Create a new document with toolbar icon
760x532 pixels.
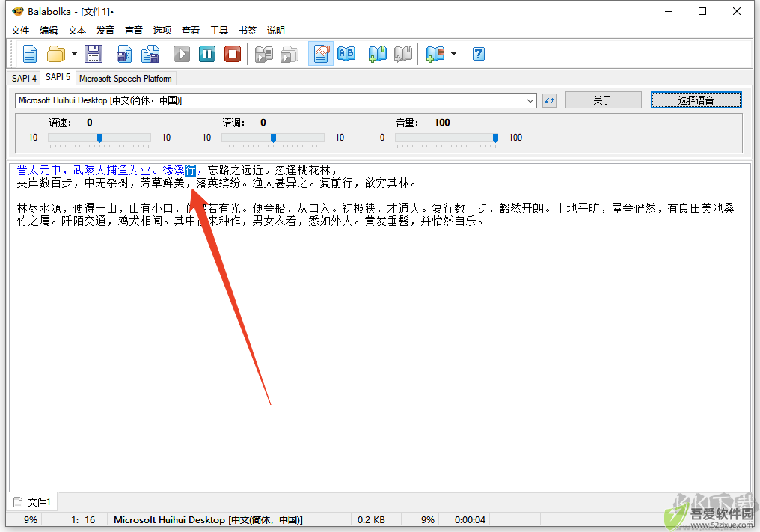click(x=30, y=54)
